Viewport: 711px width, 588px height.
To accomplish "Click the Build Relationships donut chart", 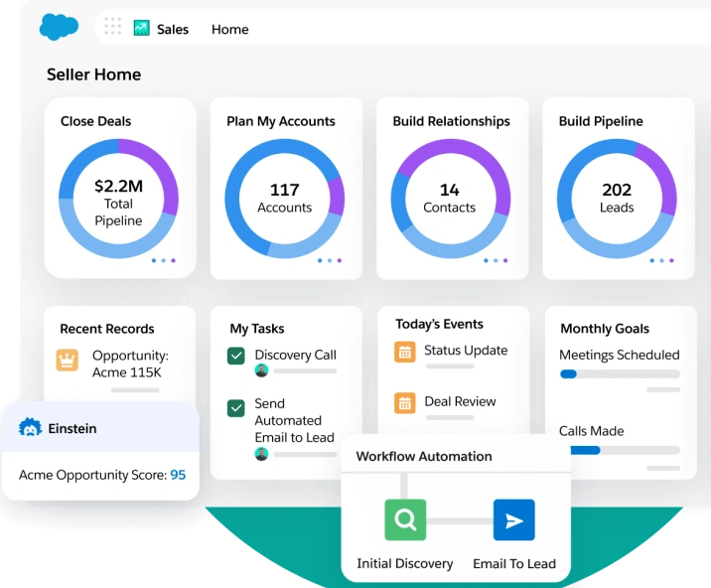I will tap(451, 199).
